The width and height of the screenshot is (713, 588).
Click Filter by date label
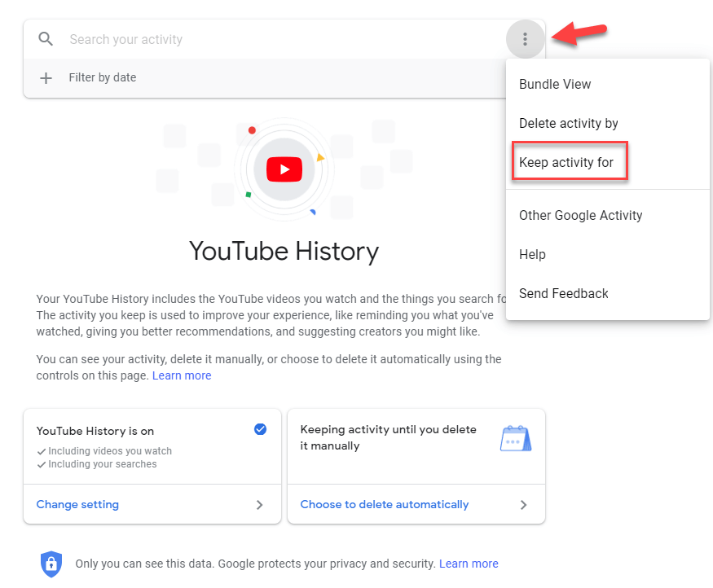tap(103, 77)
